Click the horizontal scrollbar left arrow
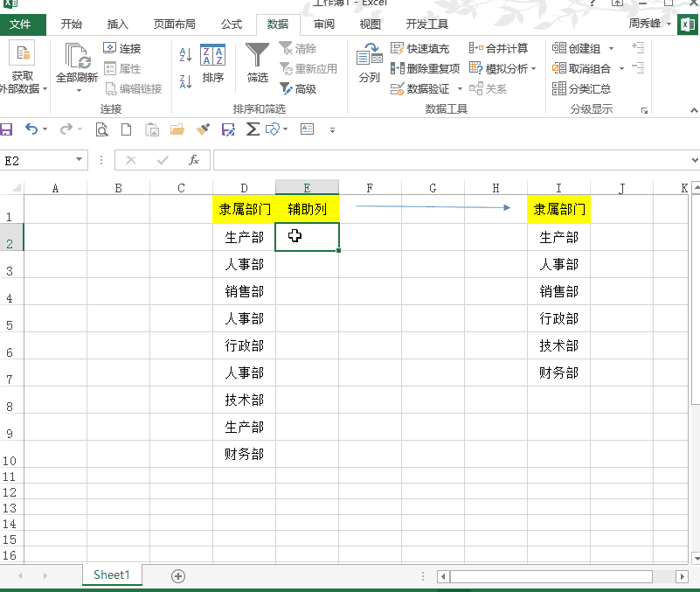This screenshot has width=700, height=592. pyautogui.click(x=443, y=576)
